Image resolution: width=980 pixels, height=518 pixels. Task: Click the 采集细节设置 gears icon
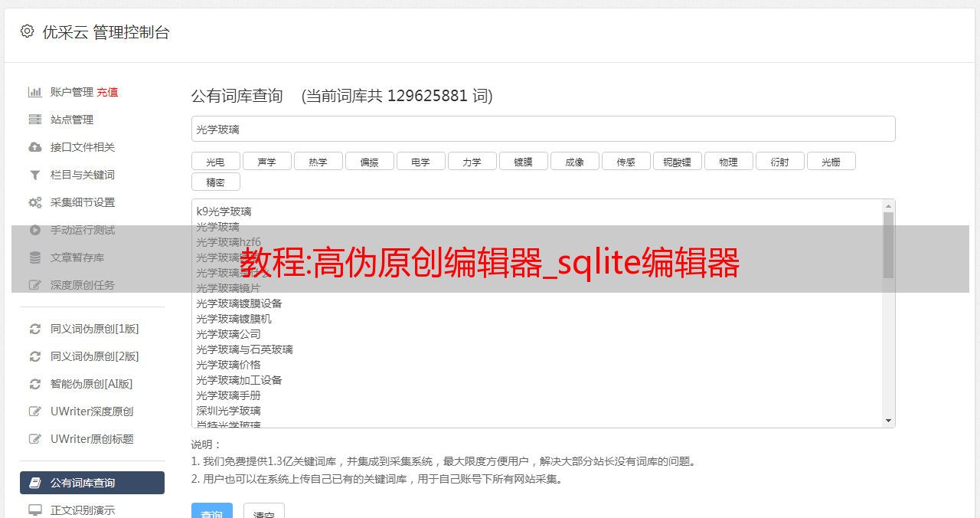coord(35,202)
